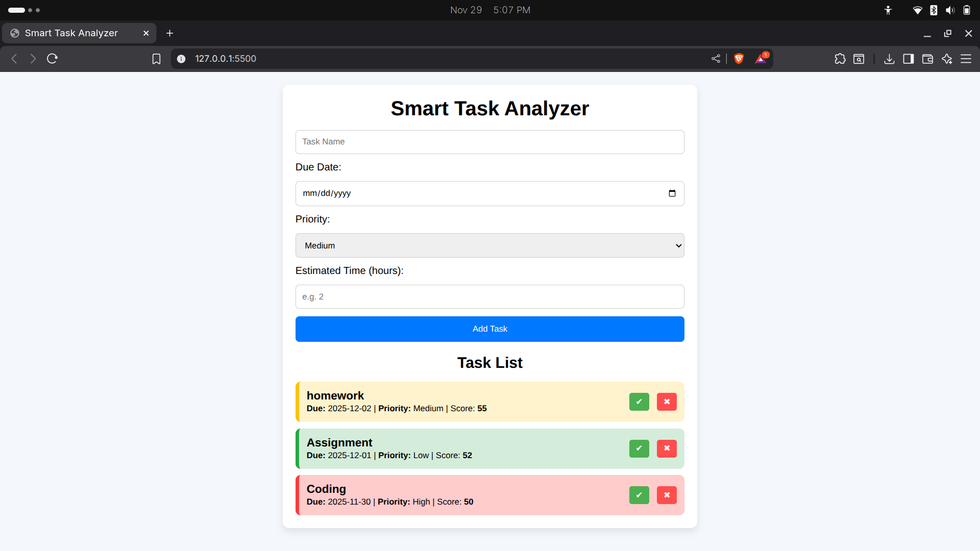Click the Due 2025-12-01 text

click(339, 456)
